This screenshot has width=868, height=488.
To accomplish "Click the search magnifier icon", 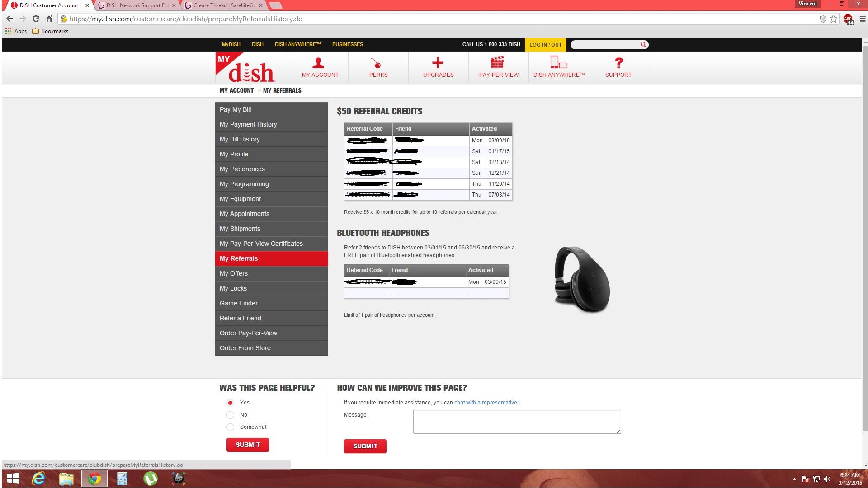I will (643, 45).
